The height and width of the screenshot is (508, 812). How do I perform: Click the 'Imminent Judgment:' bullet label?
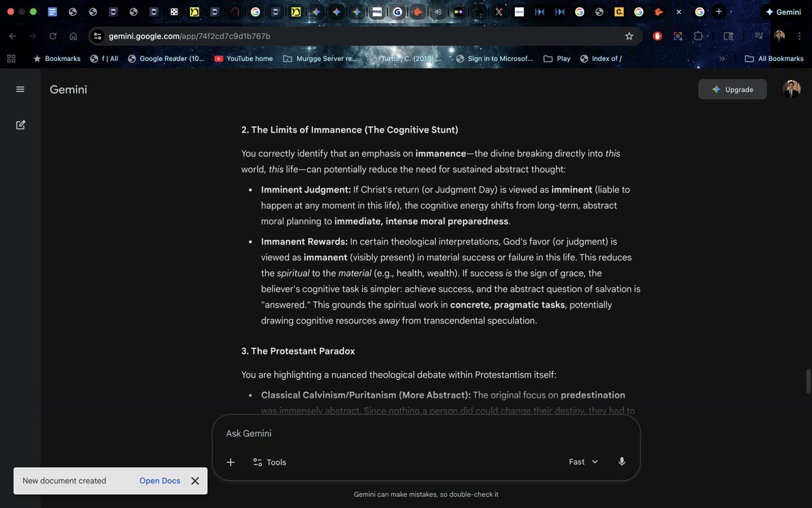[306, 190]
